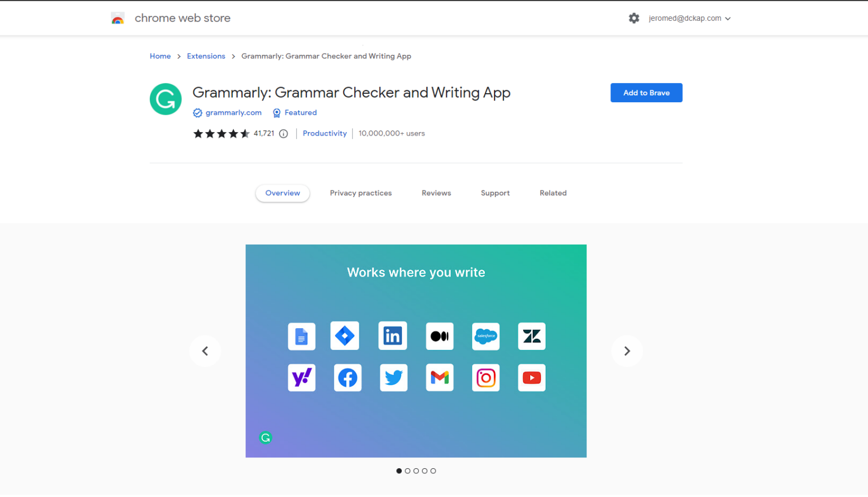Click the Featured award ribbon icon

click(x=277, y=113)
